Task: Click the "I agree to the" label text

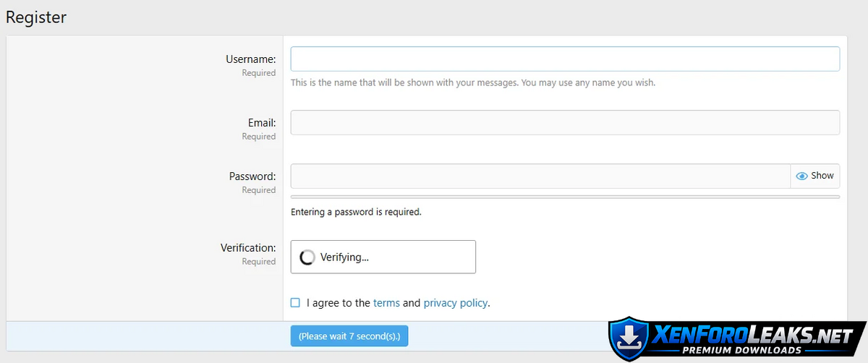Action: 338,303
